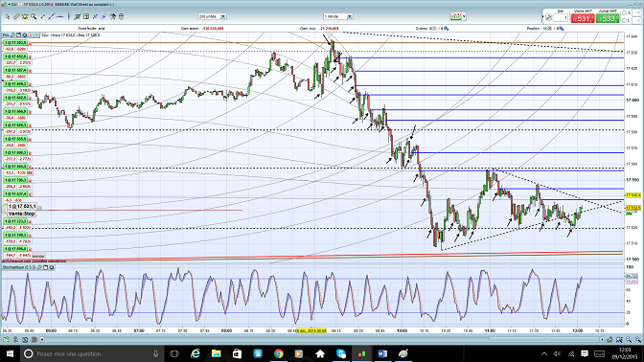Click the Achat MKT green buy button
Screen dimensions: 644x362
pos(608,18)
